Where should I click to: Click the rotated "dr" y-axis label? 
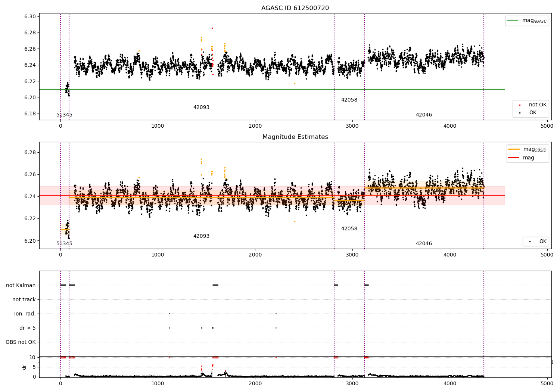click(x=24, y=367)
